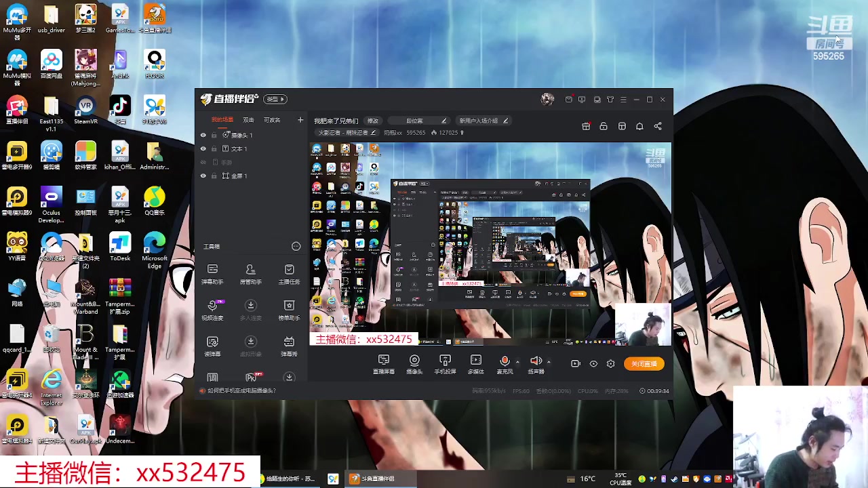Open the notification bell icon
Viewport: 868px width, 488px height.
639,126
